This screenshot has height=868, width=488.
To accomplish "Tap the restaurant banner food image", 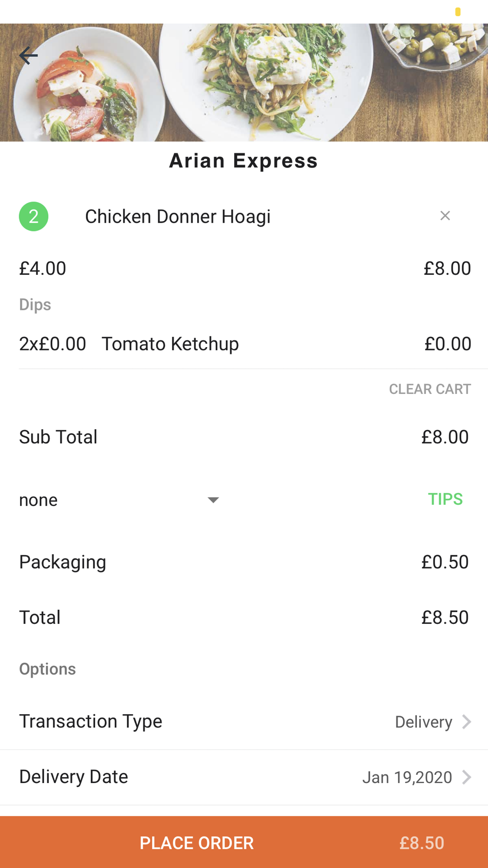I will 244,83.
